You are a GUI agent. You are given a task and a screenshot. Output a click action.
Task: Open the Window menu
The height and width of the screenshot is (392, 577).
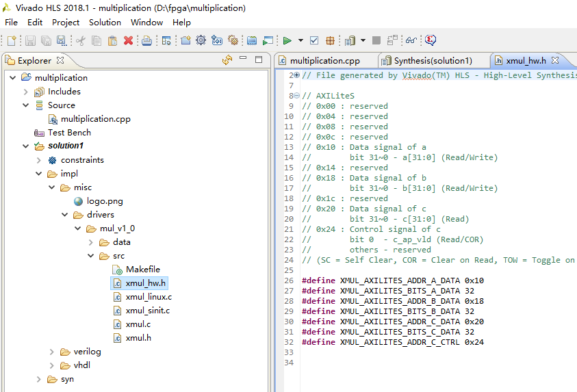coord(147,23)
